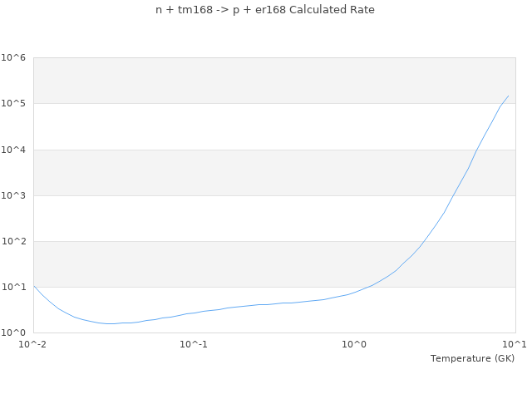This screenshot has width=532, height=399.
Task: Click the curve above the 10^0 temperature tick
Action: tap(355, 292)
